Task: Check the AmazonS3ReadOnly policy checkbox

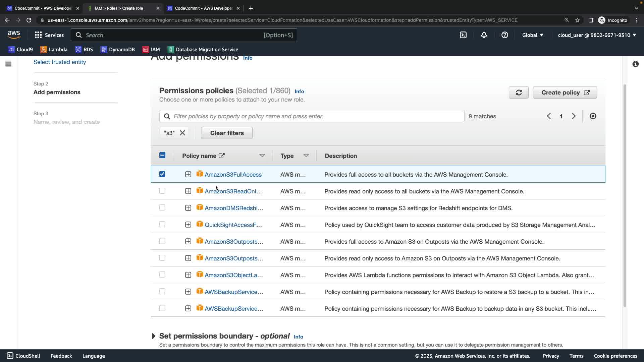Action: (x=162, y=191)
